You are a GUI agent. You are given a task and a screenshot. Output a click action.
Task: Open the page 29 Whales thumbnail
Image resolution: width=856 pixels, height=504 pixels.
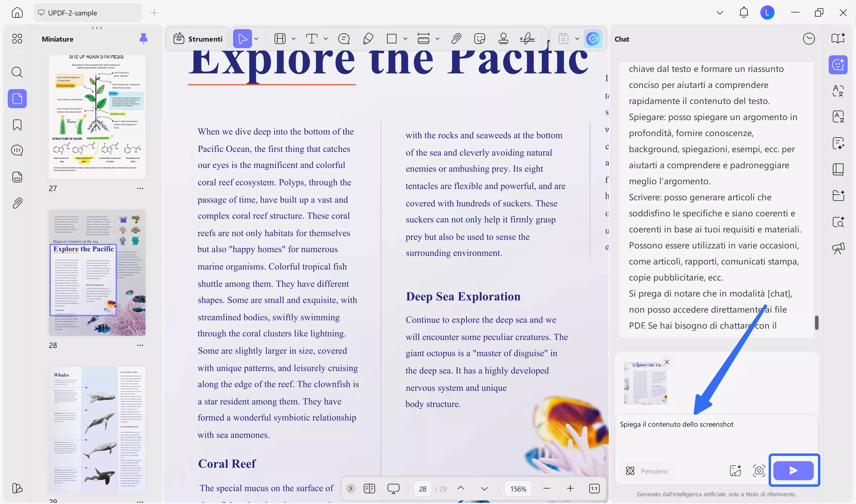coord(97,429)
